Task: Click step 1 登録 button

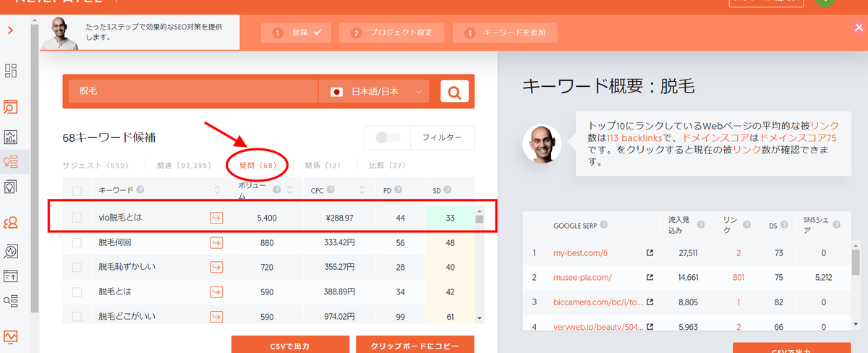Action: (297, 33)
